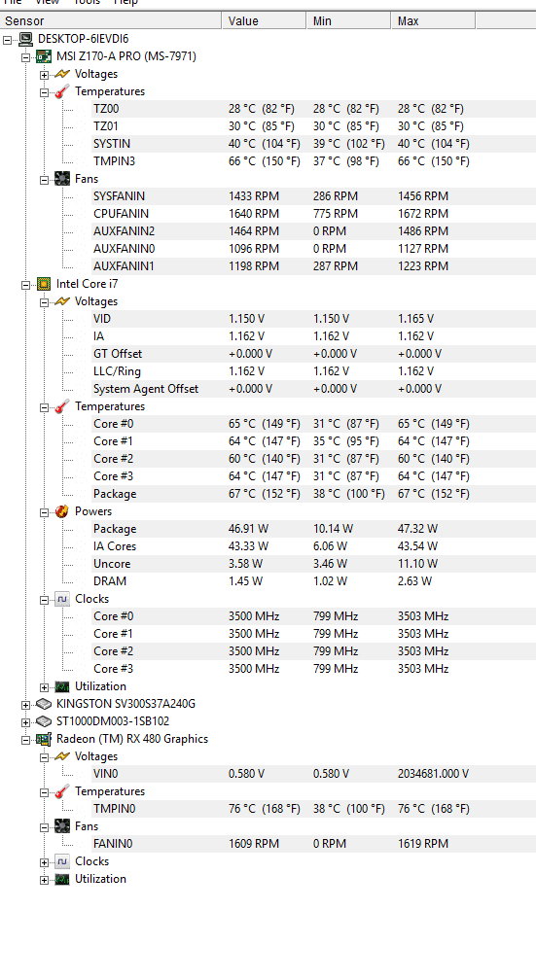Click the KINGSTON SV300S37A240G drive icon
This screenshot has height=980, width=536.
43,704
